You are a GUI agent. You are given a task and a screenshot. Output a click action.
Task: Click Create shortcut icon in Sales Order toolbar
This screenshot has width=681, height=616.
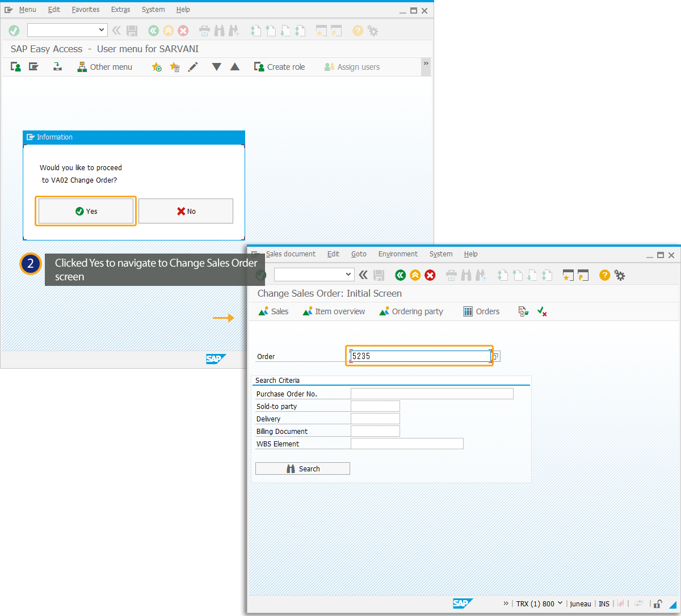point(583,275)
